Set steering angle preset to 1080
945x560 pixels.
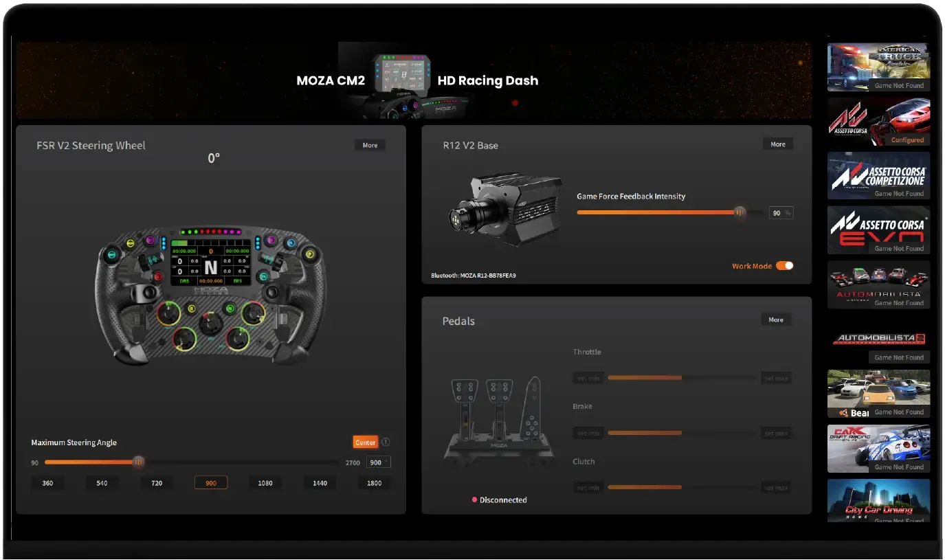pyautogui.click(x=265, y=483)
